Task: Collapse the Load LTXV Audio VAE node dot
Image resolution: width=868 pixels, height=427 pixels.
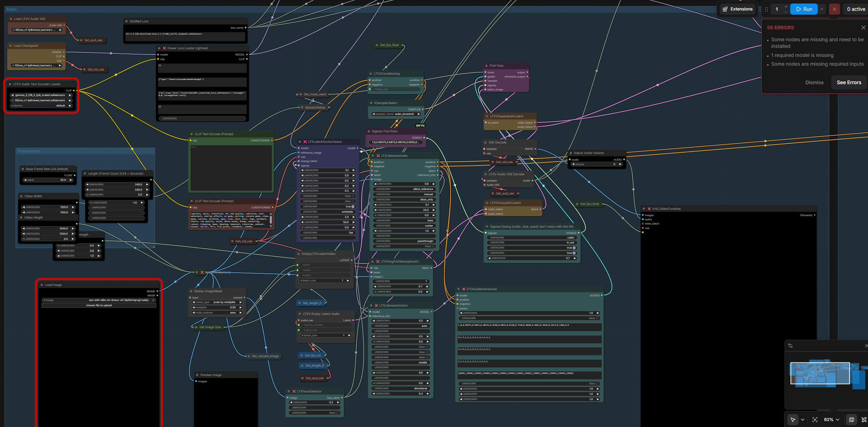Action: [11, 19]
